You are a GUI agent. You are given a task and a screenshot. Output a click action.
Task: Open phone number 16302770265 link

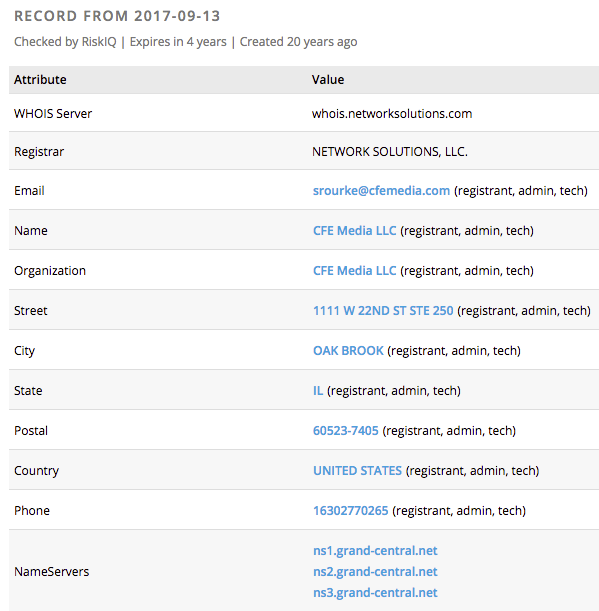[x=351, y=510]
